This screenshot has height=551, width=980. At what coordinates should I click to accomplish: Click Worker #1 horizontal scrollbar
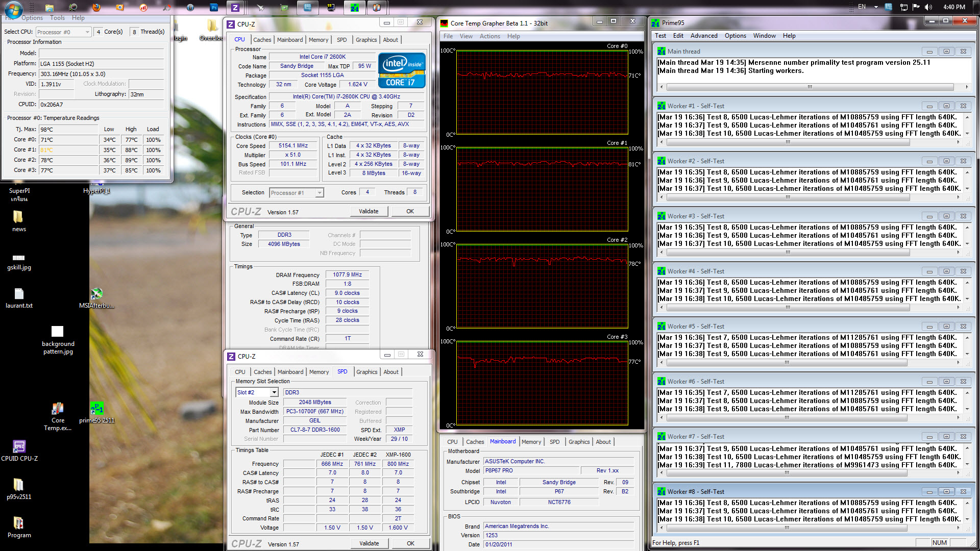(x=788, y=142)
